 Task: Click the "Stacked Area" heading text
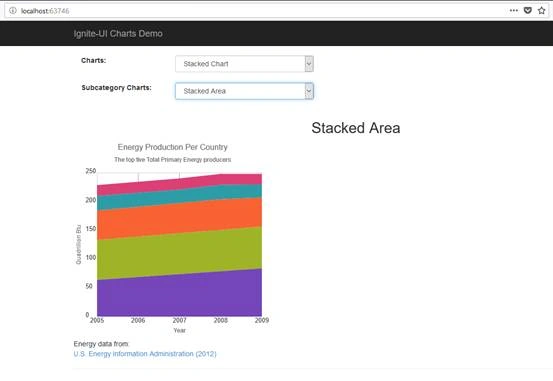pyautogui.click(x=356, y=128)
